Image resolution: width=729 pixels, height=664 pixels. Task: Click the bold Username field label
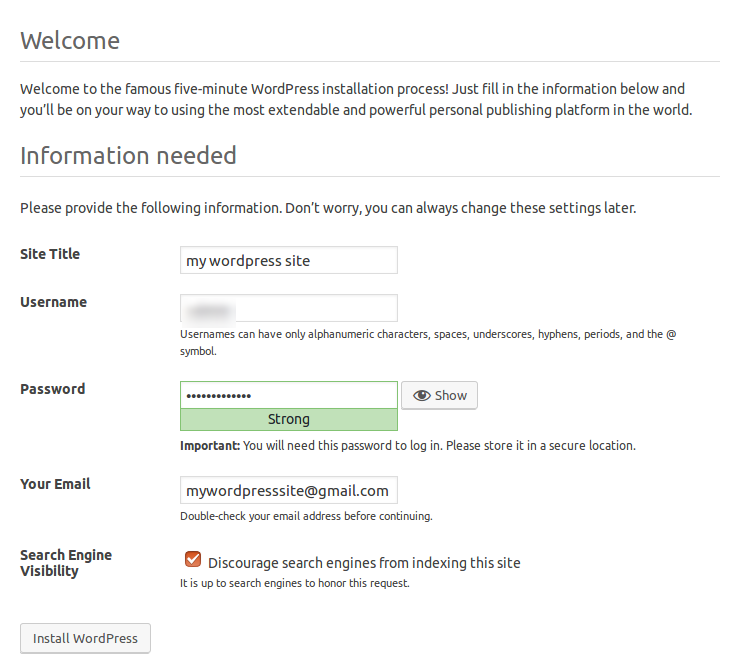(x=53, y=302)
